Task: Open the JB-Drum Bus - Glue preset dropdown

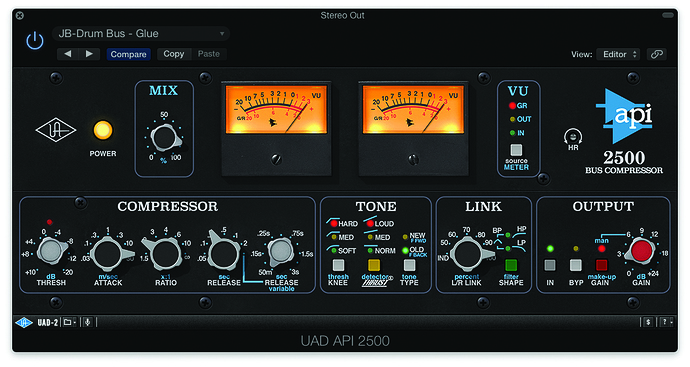Action: (x=141, y=33)
